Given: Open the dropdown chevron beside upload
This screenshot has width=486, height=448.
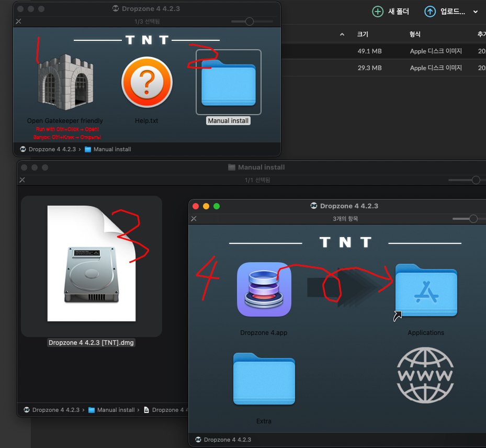Looking at the screenshot, I should [x=475, y=12].
